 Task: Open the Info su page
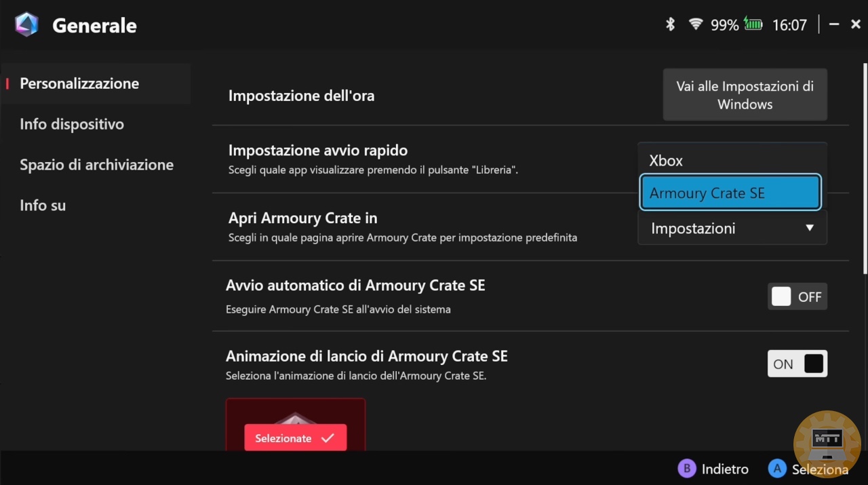pyautogui.click(x=43, y=206)
